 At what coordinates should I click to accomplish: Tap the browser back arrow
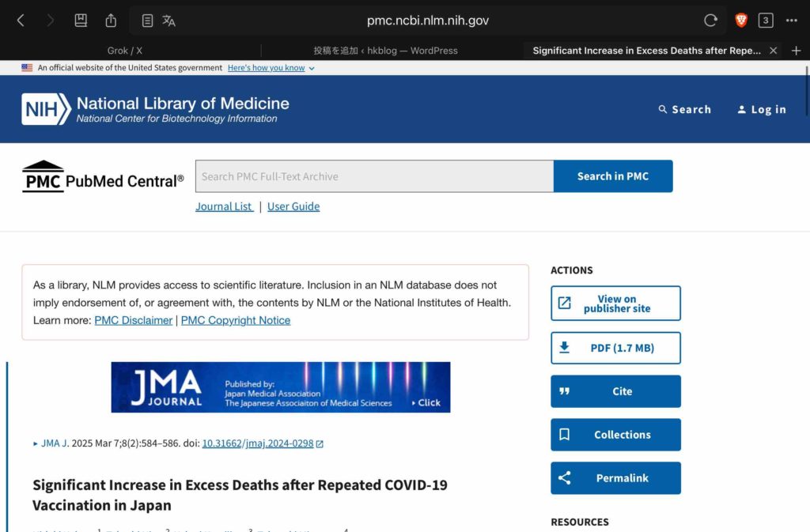click(21, 21)
